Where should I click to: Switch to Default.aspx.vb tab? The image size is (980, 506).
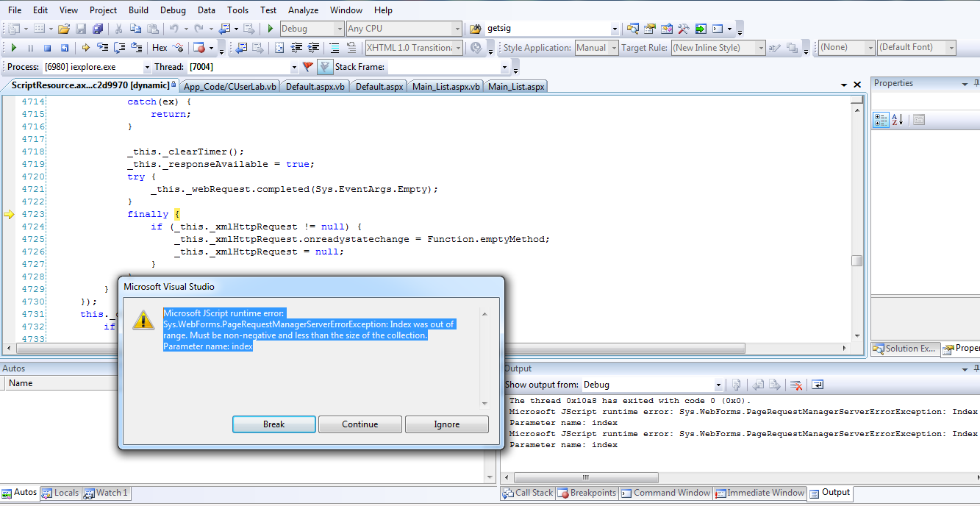tap(315, 86)
